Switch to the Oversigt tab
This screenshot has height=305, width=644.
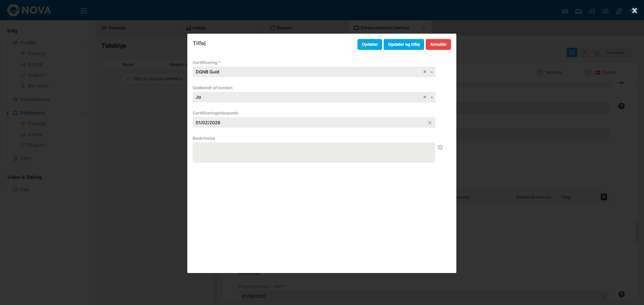(x=138, y=28)
